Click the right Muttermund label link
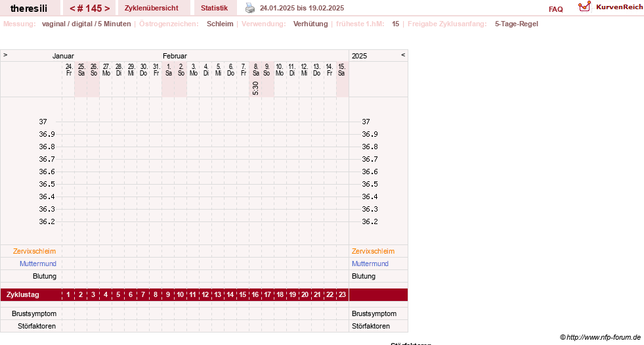The height and width of the screenshot is (345, 644). 370,264
